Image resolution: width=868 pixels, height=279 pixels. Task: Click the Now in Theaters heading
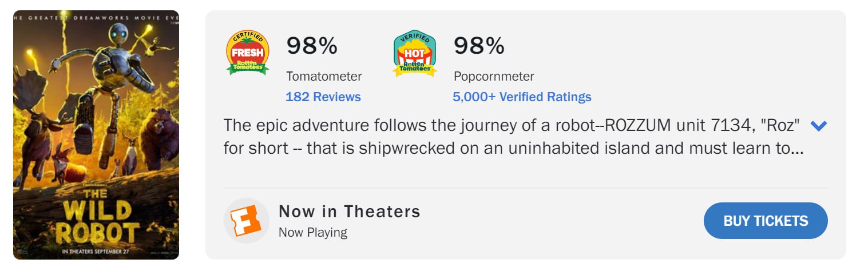coord(349,212)
